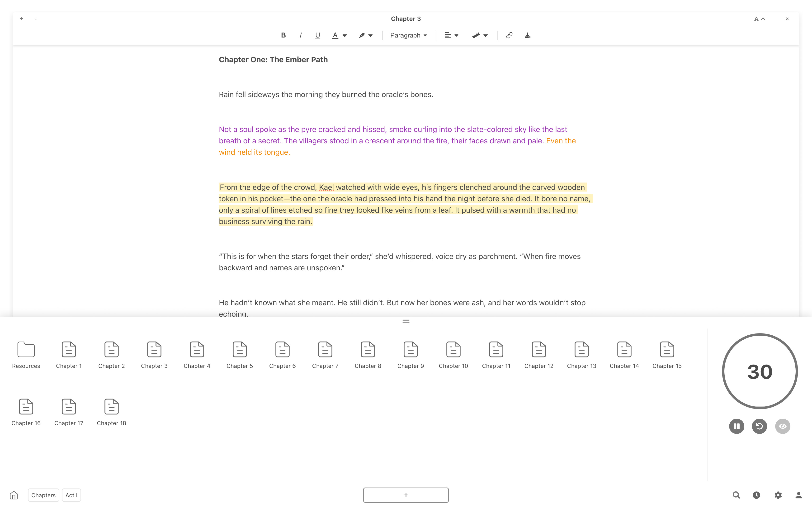The width and height of the screenshot is (812, 507).
Task: Open the Chapter 7 document
Action: point(325,355)
